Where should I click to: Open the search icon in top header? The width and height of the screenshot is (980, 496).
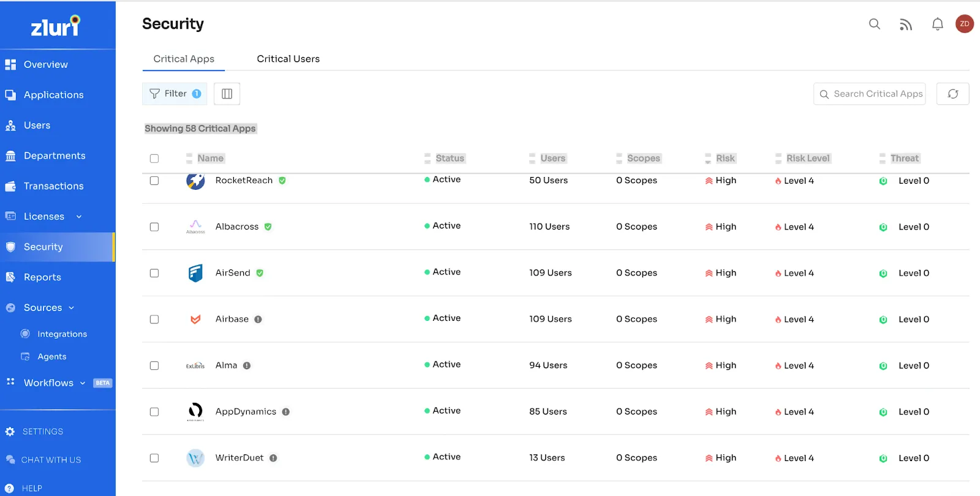pos(875,24)
